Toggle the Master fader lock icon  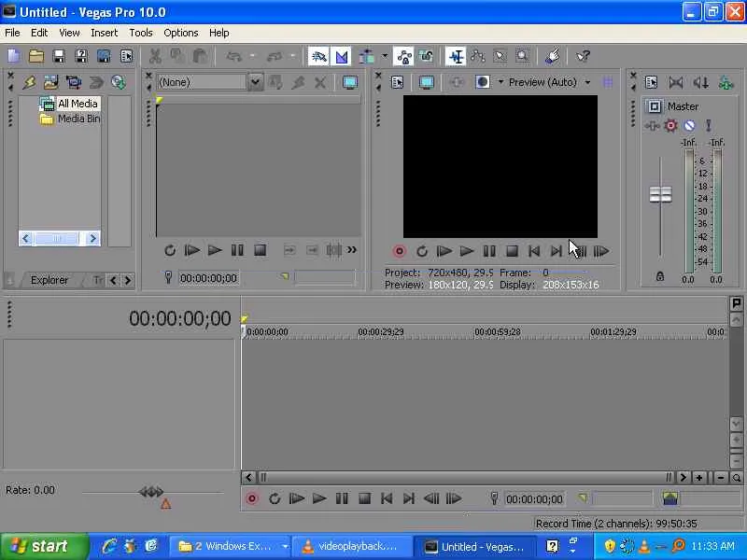tap(660, 276)
